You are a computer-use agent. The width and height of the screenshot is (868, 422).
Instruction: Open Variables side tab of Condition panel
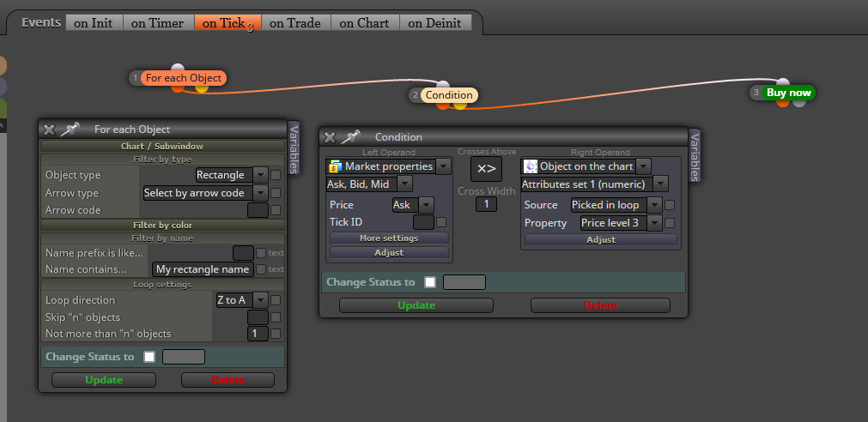pyautogui.click(x=695, y=155)
